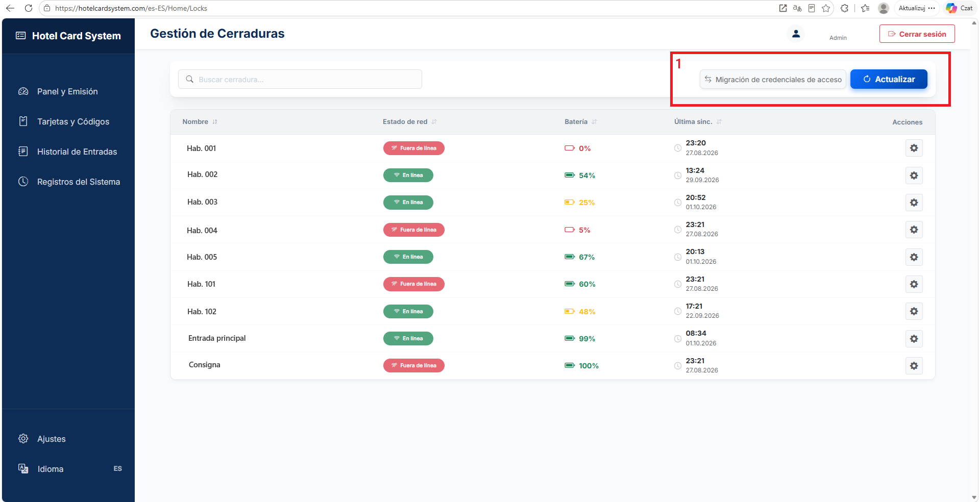Click En línea badge for Hab. 002
The height and width of the screenshot is (502, 980).
tap(408, 175)
